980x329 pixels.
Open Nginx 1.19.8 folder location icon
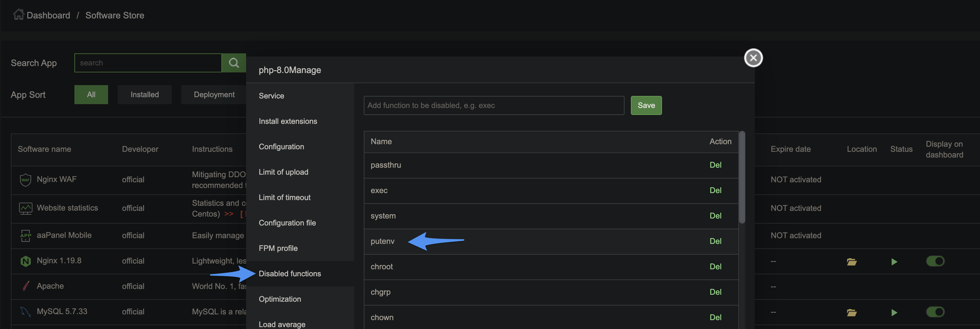pos(852,261)
